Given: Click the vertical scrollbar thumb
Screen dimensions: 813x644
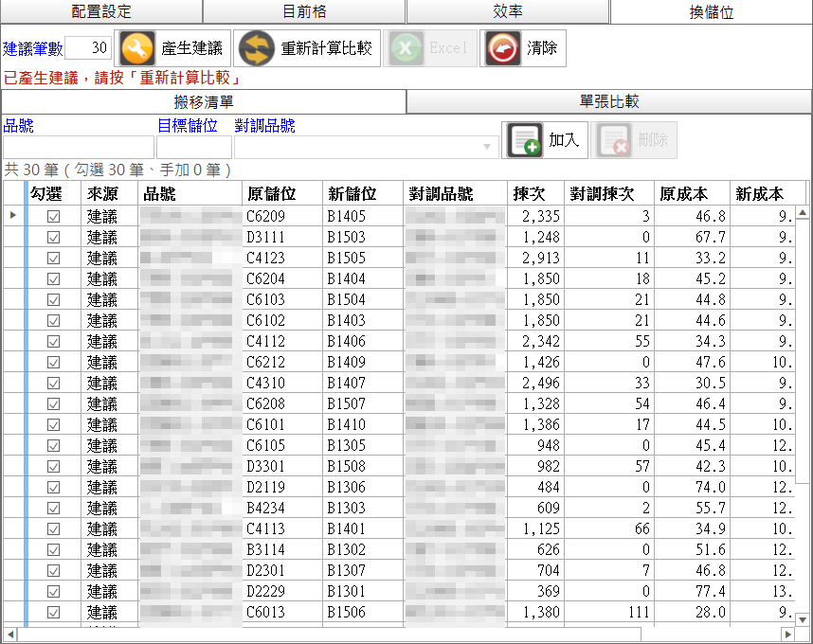Looking at the screenshot, I should (803, 350).
